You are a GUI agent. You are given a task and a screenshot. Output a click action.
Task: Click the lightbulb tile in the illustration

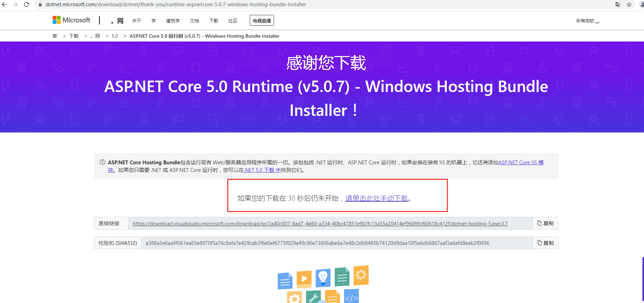point(323,278)
